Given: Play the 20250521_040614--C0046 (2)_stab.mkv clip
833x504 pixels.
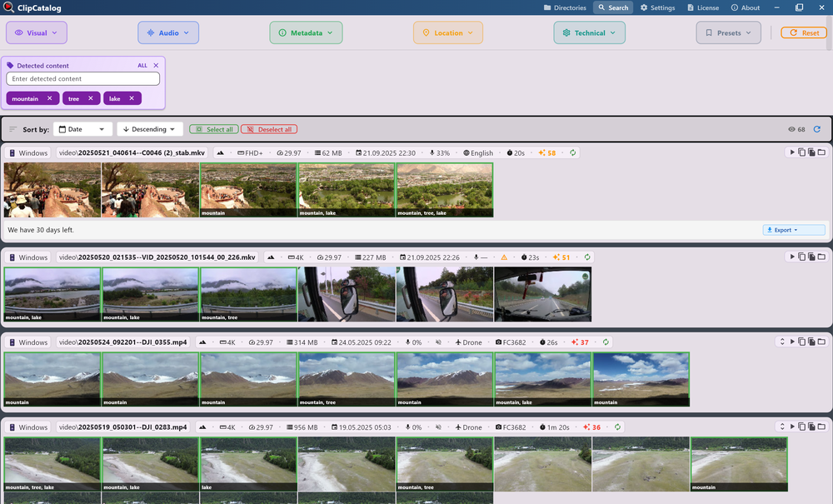Looking at the screenshot, I should coord(792,152).
